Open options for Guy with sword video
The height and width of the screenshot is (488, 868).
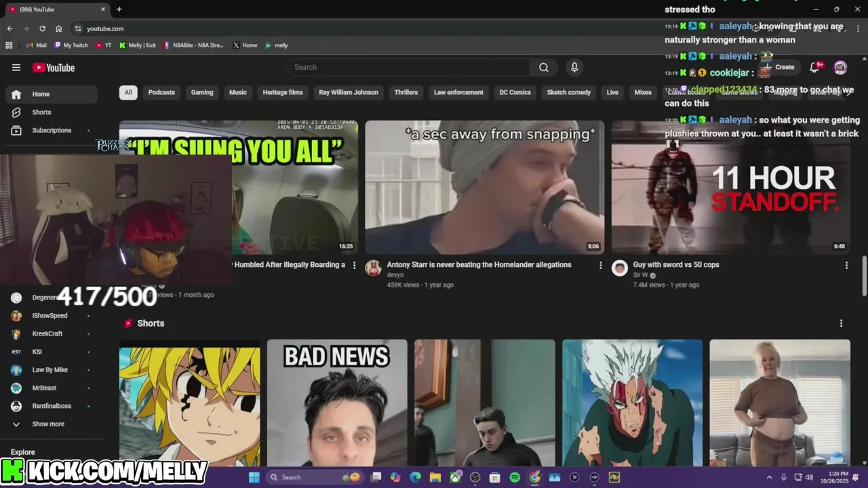click(846, 265)
